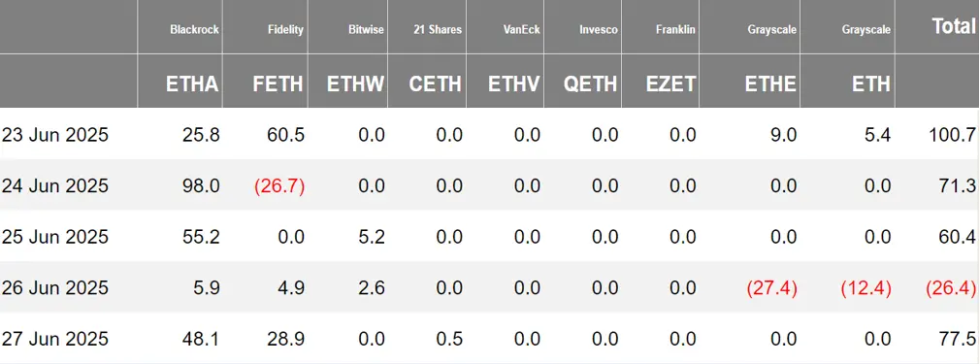Select the 23 Jun 2025 date cell
This screenshot has height=364, width=980.
(55, 135)
